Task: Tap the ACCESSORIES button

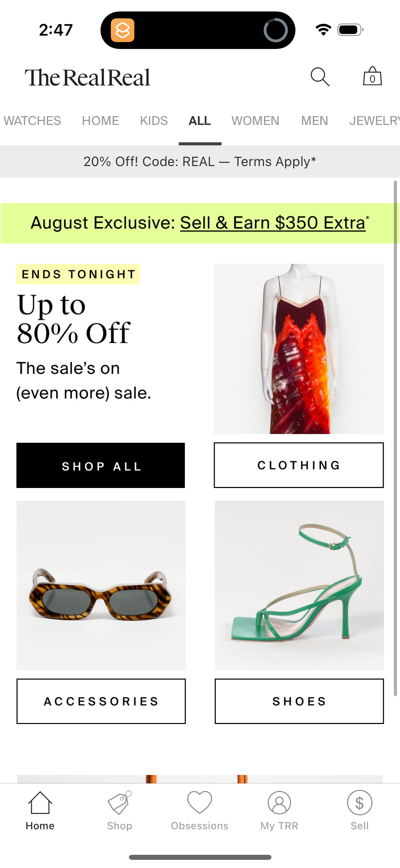Action: click(x=101, y=701)
